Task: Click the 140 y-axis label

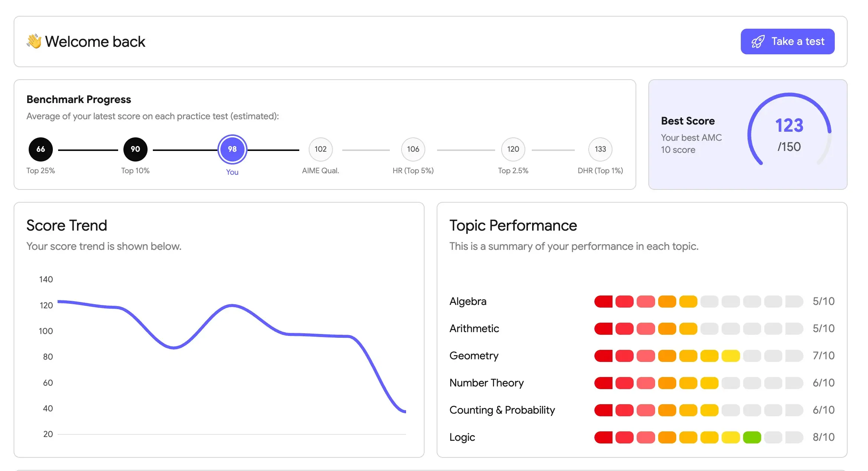Action: pyautogui.click(x=46, y=279)
